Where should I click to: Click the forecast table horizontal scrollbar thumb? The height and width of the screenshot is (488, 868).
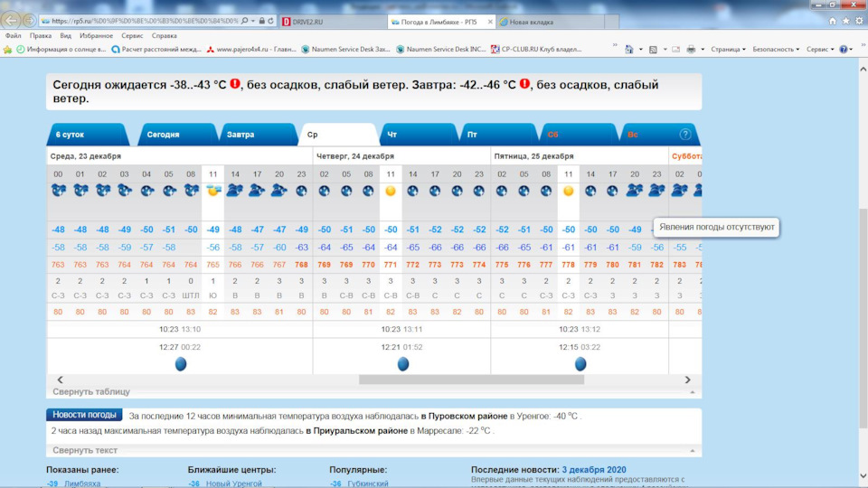click(470, 380)
